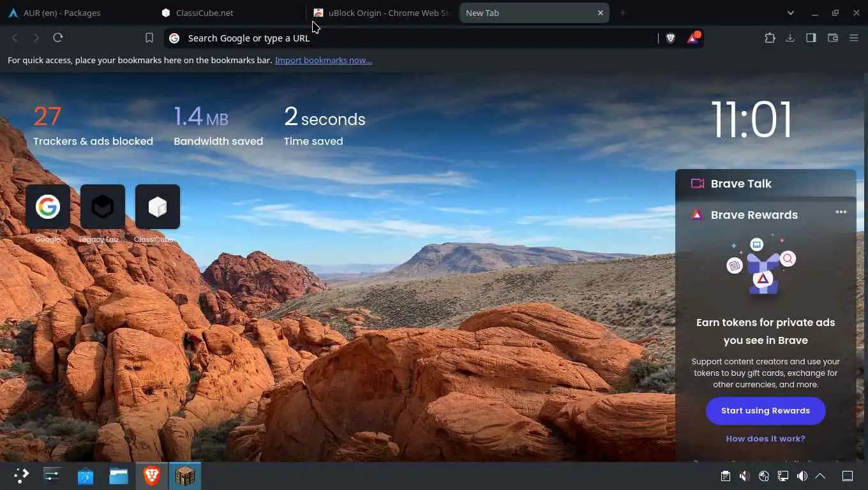Click the 27 Trackers & ads blocked stat
This screenshot has width=868, height=490.
tap(93, 126)
